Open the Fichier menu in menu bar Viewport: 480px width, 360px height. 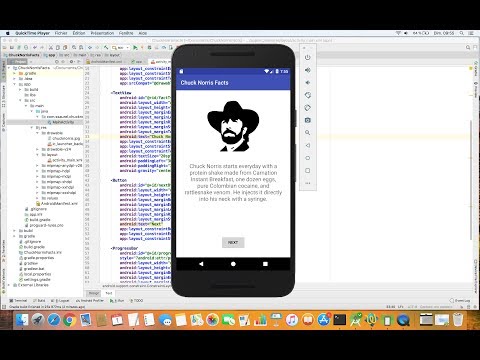click(61, 33)
